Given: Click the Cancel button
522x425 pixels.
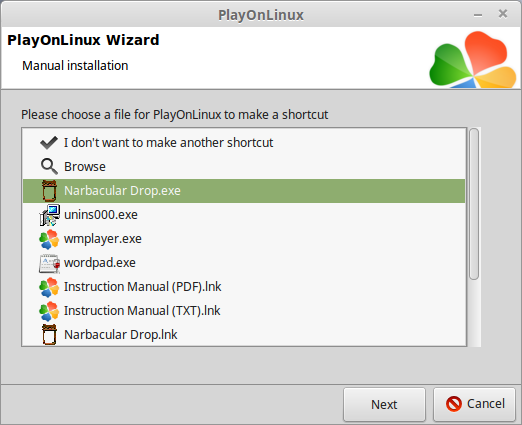Looking at the screenshot, I should pyautogui.click(x=474, y=404).
